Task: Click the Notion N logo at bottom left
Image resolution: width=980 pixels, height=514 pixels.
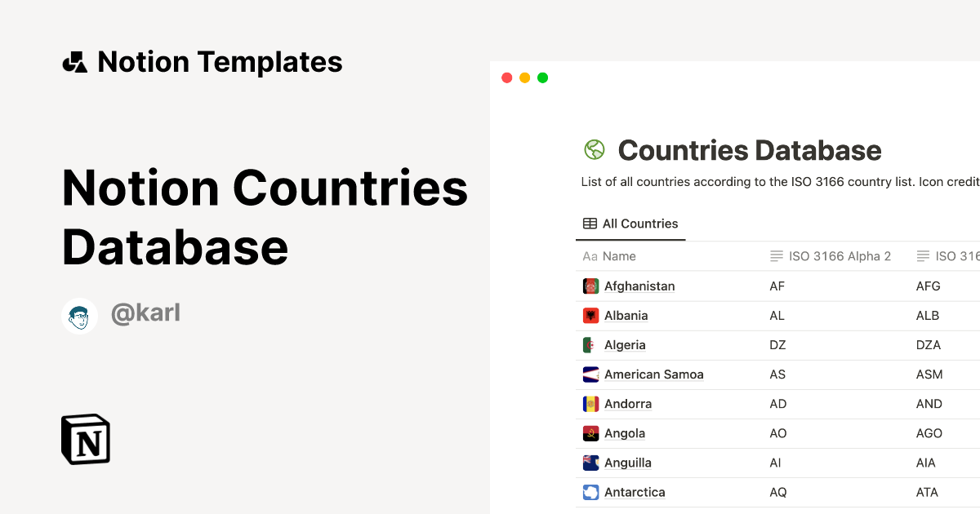Action: tap(84, 439)
